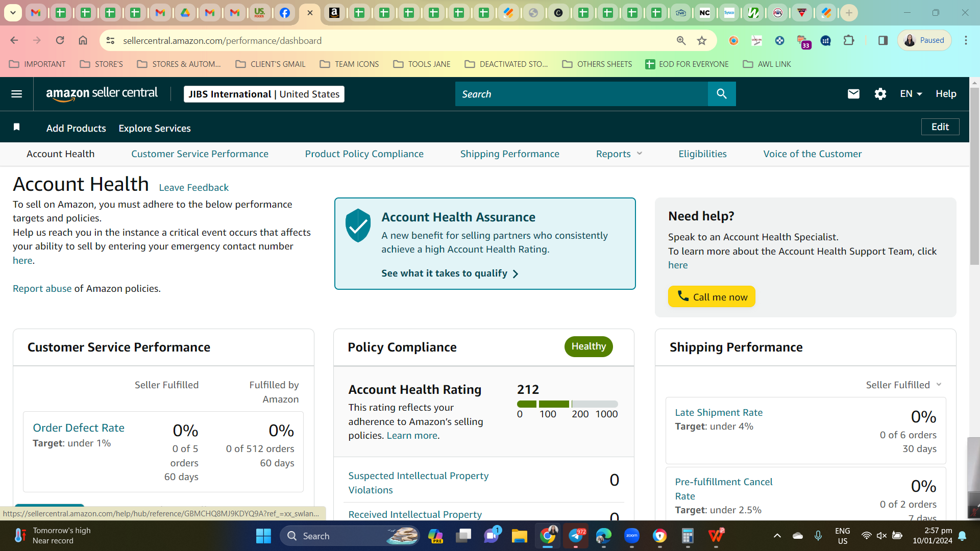The height and width of the screenshot is (551, 980).
Task: Click the browser home icon
Action: coord(83,40)
